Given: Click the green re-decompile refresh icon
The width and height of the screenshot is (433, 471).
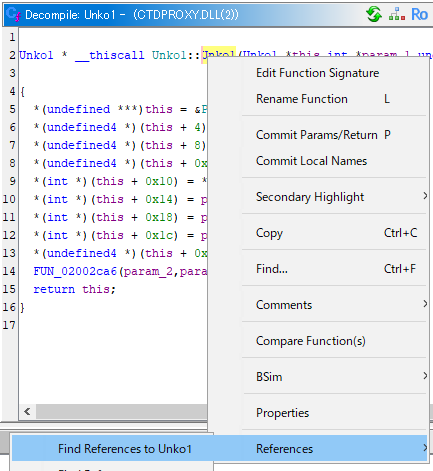Looking at the screenshot, I should point(374,14).
